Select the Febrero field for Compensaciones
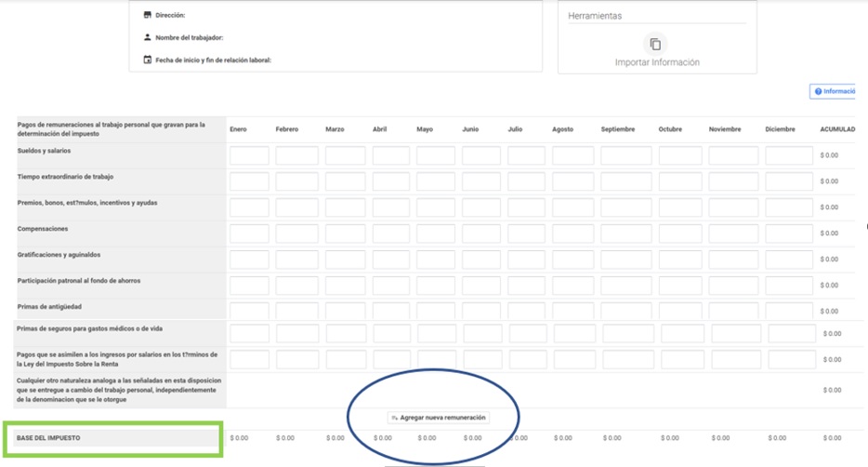The width and height of the screenshot is (868, 467). pyautogui.click(x=296, y=233)
